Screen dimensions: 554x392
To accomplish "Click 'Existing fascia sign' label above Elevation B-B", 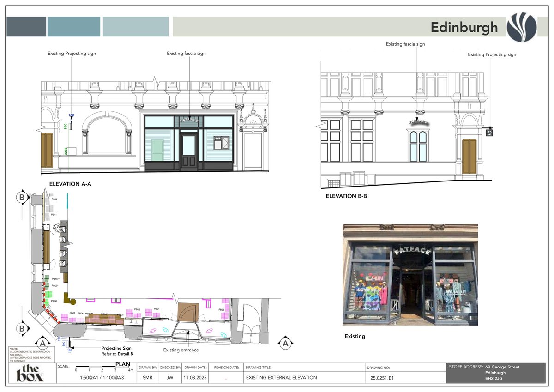I will click(x=405, y=44).
